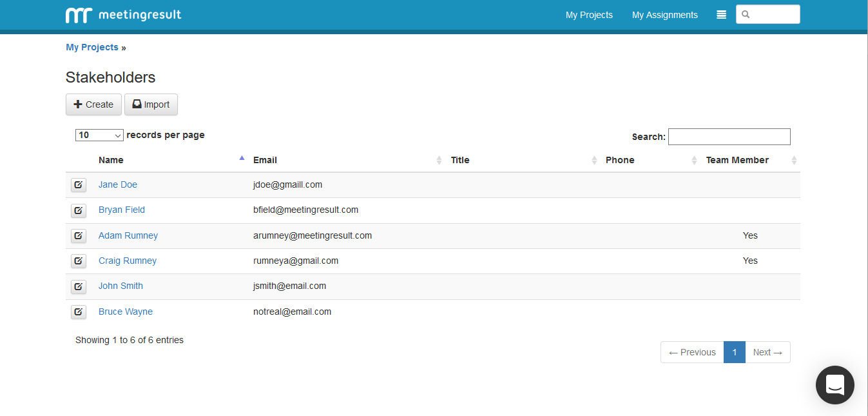Click the edit icon for Bruce Wayne

(x=78, y=312)
